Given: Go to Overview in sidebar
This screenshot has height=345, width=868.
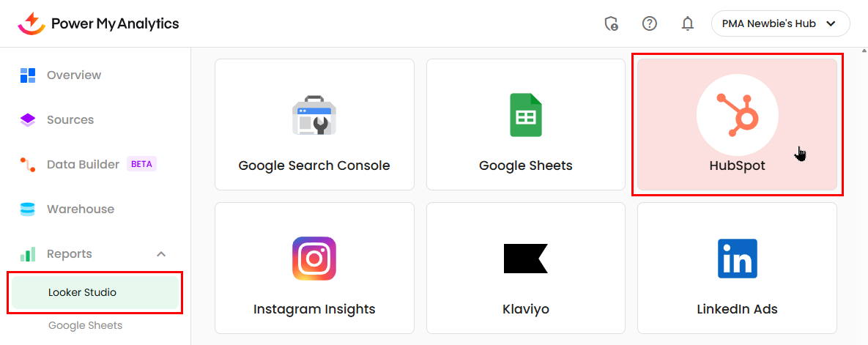Looking at the screenshot, I should (73, 75).
